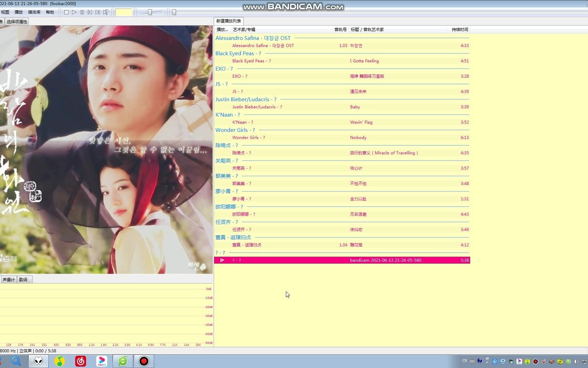Click the seek bar handle
Image resolution: width=588 pixels, height=368 pixels.
click(x=174, y=12)
